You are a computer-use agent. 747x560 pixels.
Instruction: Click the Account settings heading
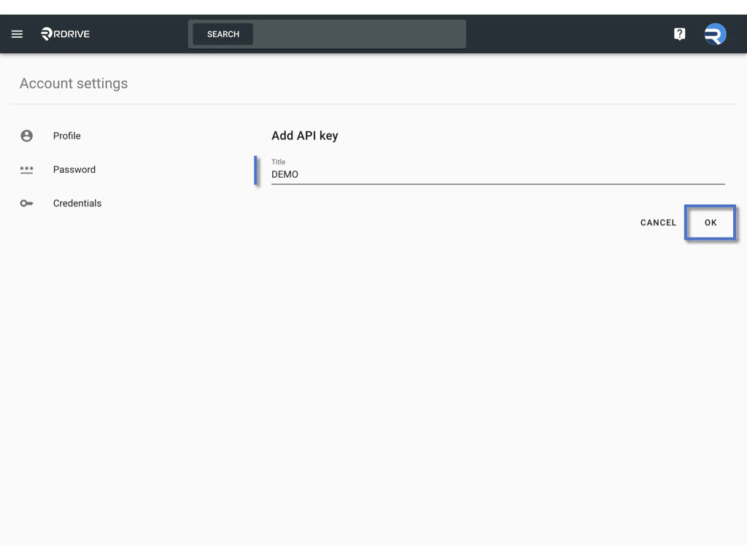(x=73, y=83)
